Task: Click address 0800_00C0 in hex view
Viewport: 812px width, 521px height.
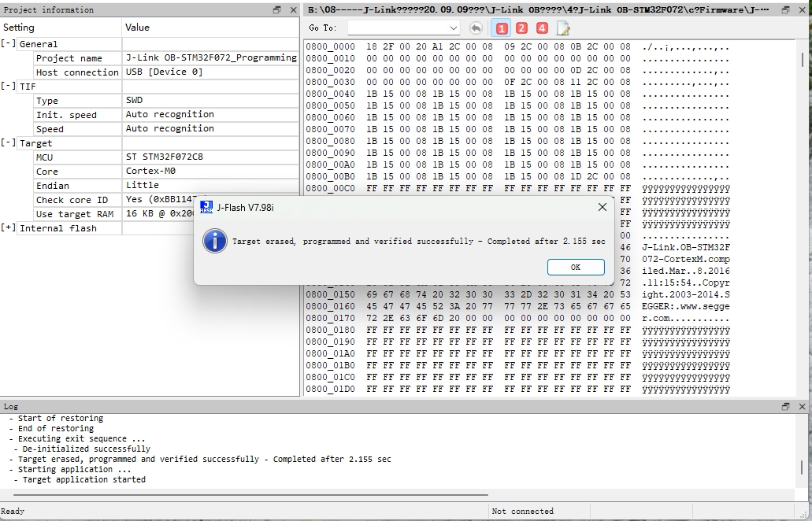Action: click(x=331, y=188)
